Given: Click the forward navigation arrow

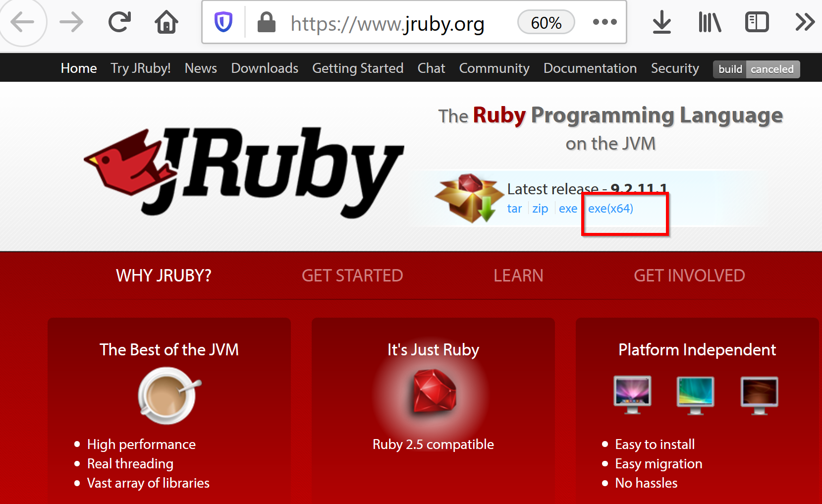Looking at the screenshot, I should tap(71, 22).
